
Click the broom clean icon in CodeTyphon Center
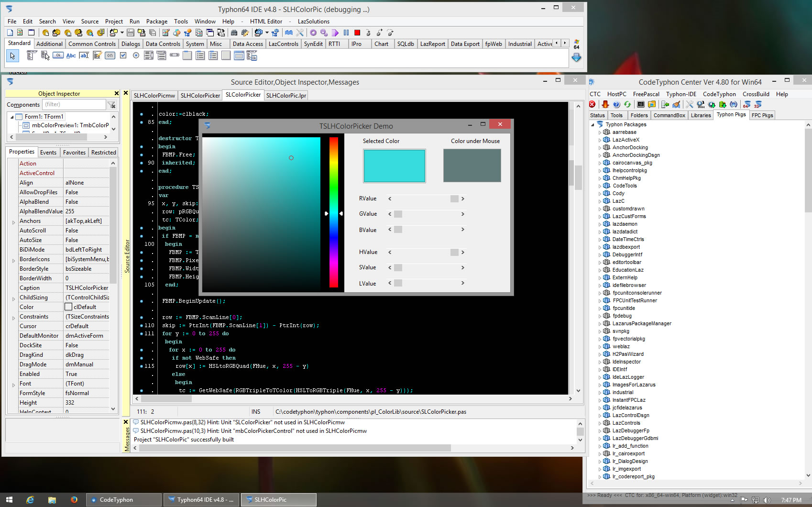pyautogui.click(x=676, y=104)
